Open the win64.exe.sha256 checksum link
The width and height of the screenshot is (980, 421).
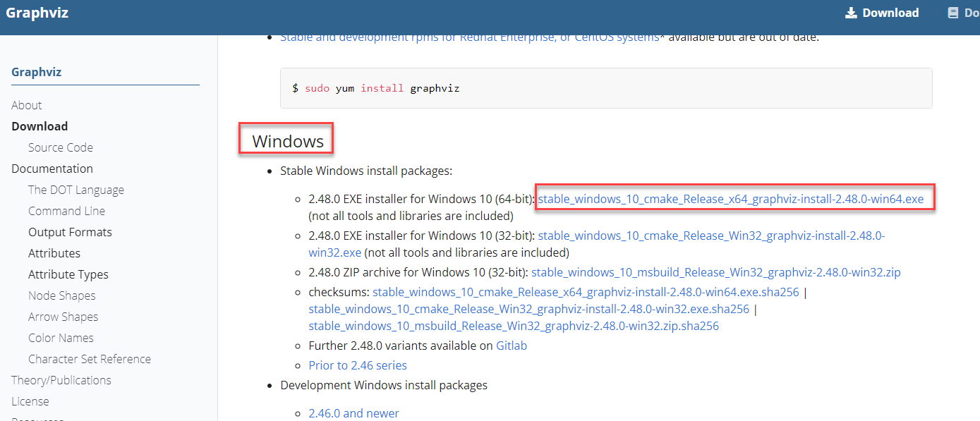pos(586,292)
